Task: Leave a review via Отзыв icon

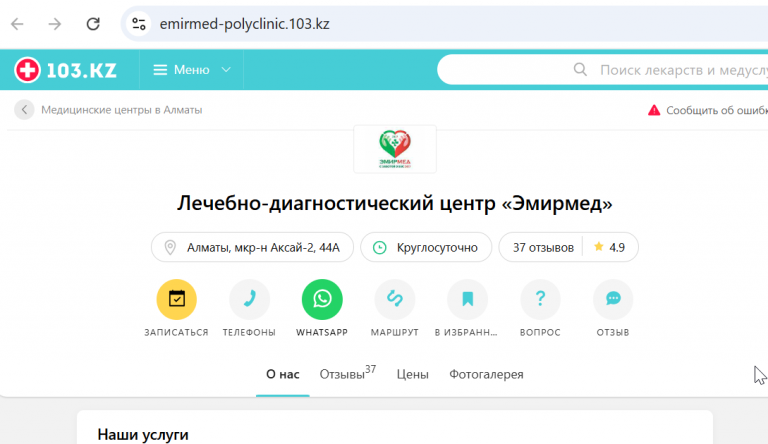Action: tap(613, 299)
